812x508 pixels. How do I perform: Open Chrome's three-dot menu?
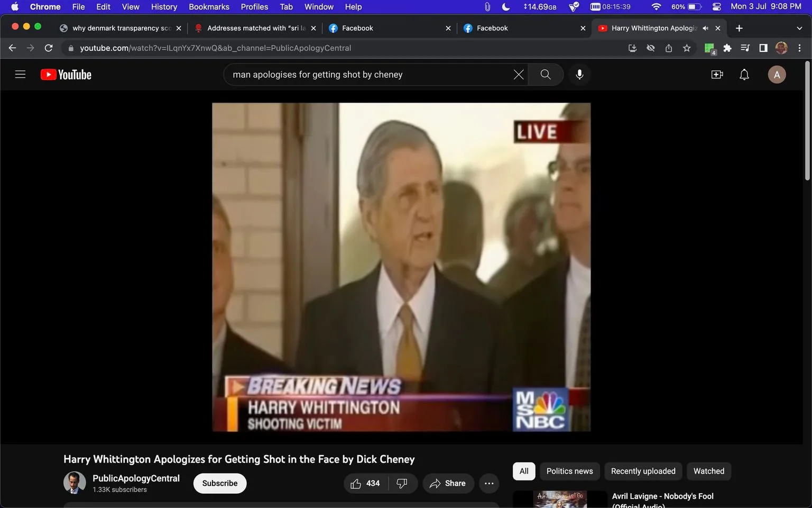(799, 48)
